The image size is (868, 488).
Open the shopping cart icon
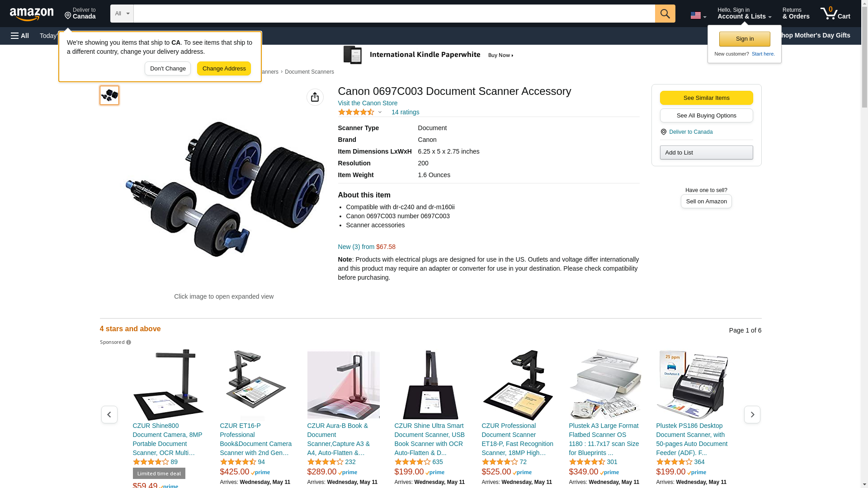835,14
